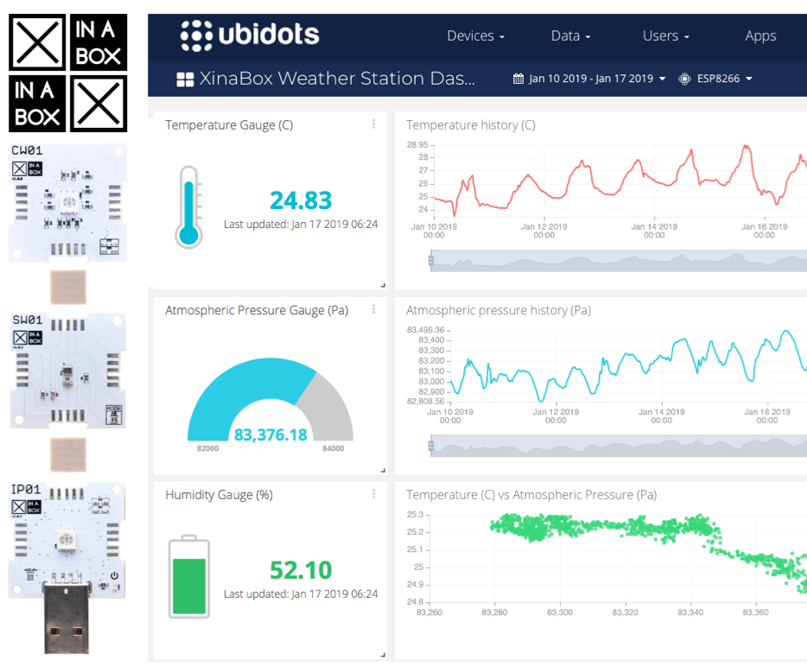
Task: Open the Atmospheric Pressure Gauge options menu
Action: coord(373,309)
